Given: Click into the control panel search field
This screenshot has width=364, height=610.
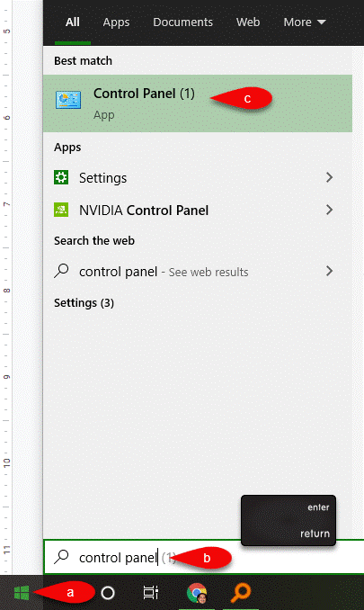Looking at the screenshot, I should pos(204,557).
